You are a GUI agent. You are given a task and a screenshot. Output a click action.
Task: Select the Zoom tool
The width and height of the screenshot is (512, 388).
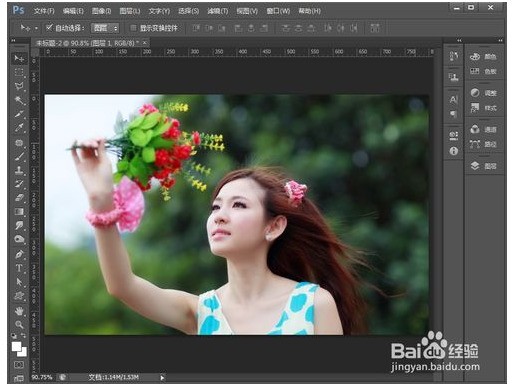coord(19,324)
